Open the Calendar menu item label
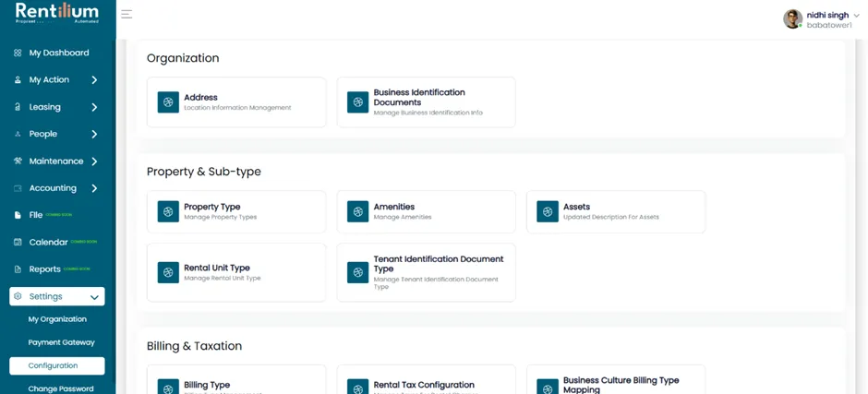 coord(48,243)
